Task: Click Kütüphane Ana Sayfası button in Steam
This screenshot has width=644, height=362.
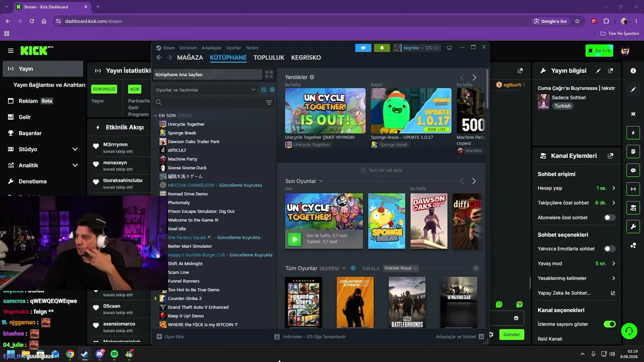Action: [x=208, y=74]
